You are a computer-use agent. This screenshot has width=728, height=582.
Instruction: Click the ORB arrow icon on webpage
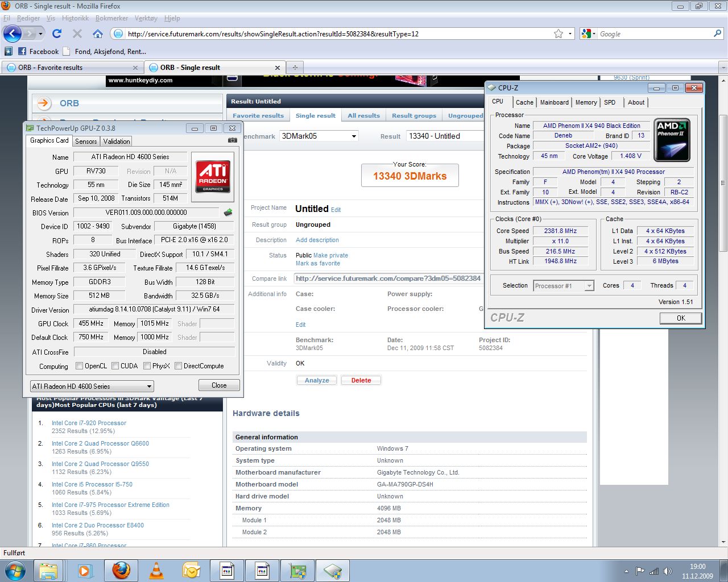tap(44, 103)
